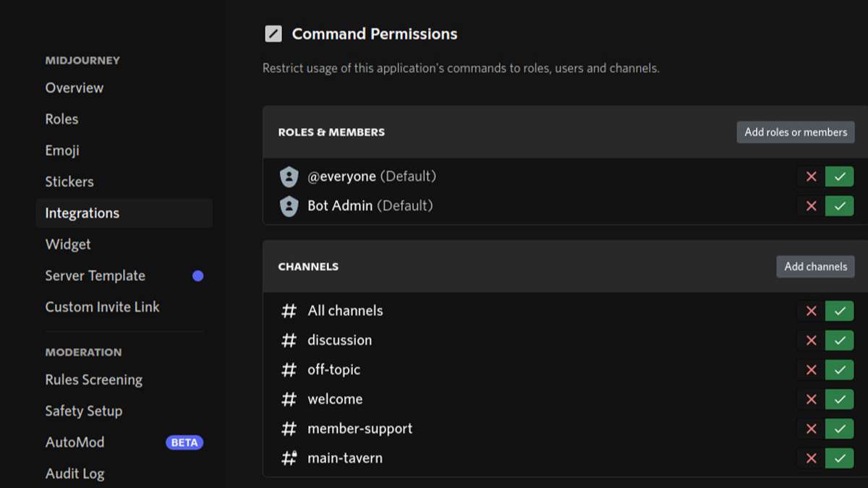Click the Command Permissions pencil icon
This screenshot has height=488, width=868.
[x=273, y=34]
